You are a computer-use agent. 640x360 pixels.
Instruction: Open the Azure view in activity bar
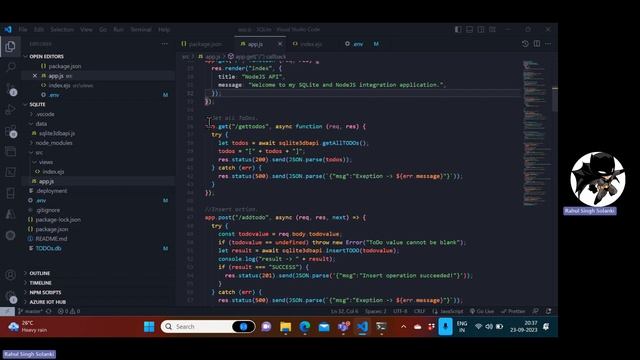[11, 214]
